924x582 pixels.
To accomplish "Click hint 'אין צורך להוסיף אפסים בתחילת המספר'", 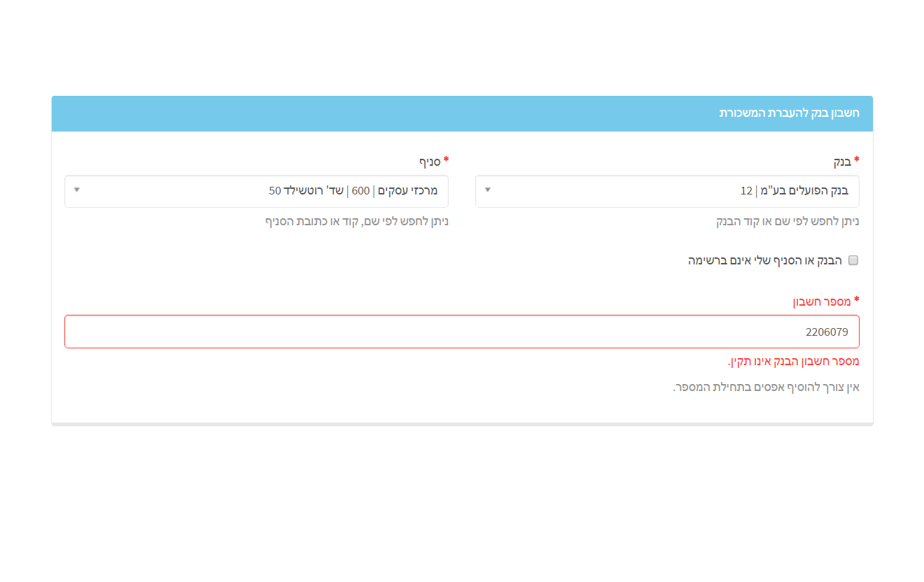I will [766, 388].
